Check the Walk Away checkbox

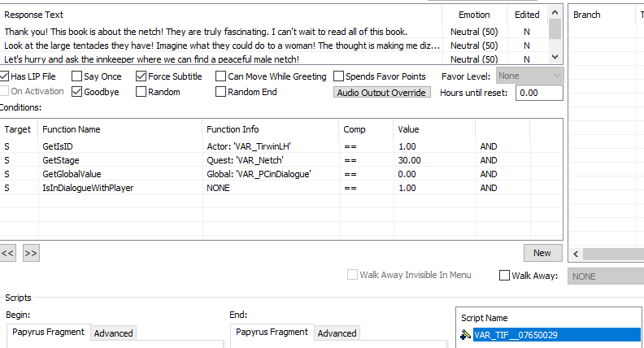click(504, 276)
